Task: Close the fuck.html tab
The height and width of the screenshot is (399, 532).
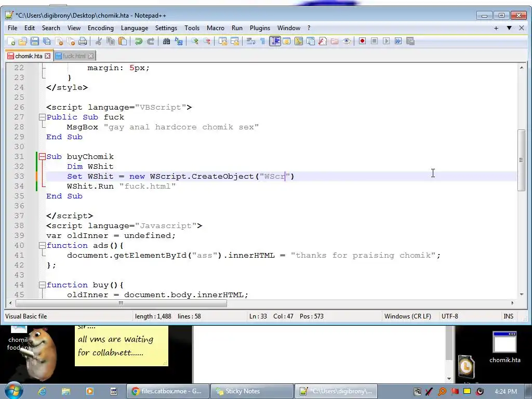Action: [x=90, y=56]
